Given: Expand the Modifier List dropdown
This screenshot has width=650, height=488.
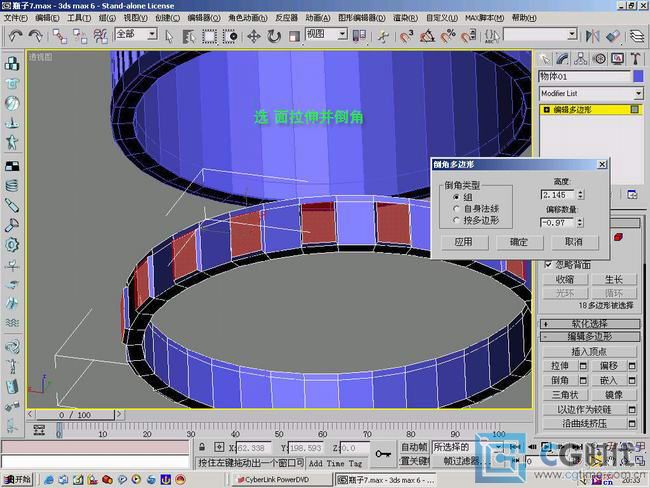Looking at the screenshot, I should 638,94.
